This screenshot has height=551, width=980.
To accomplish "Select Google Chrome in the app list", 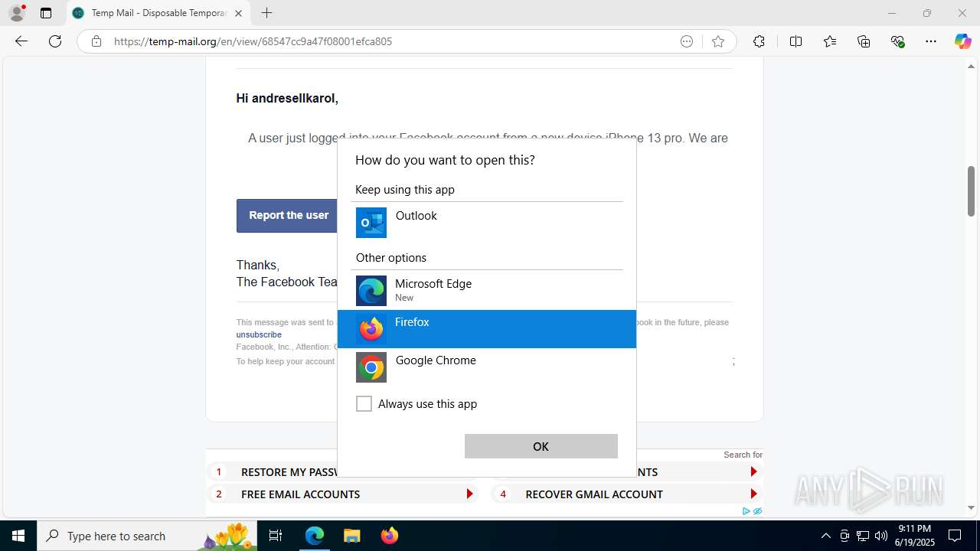I will (487, 367).
